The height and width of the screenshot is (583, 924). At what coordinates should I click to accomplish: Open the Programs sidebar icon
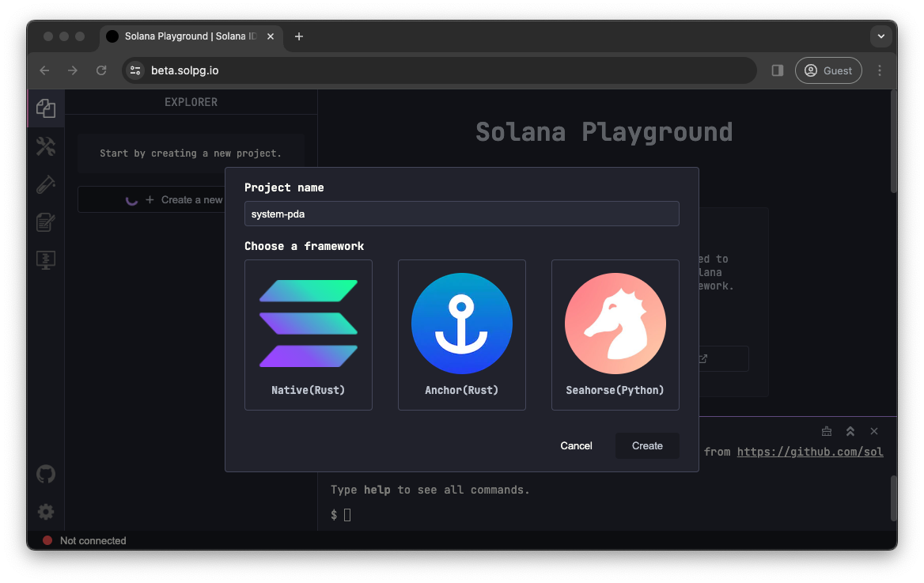tap(46, 260)
